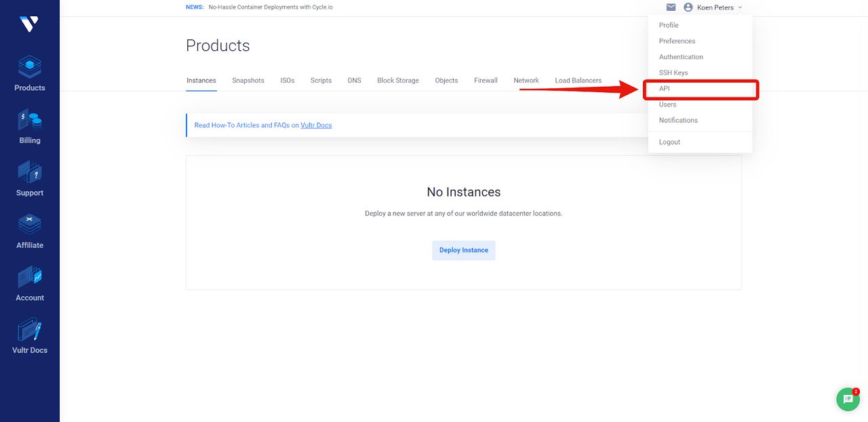The width and height of the screenshot is (868, 422).
Task: Follow the Vultr Docs link
Action: coord(316,126)
